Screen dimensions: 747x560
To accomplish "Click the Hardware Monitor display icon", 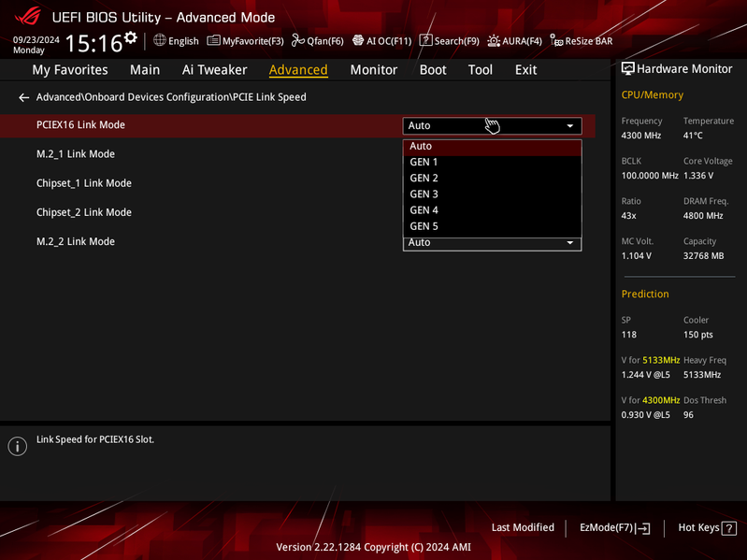I will point(628,69).
